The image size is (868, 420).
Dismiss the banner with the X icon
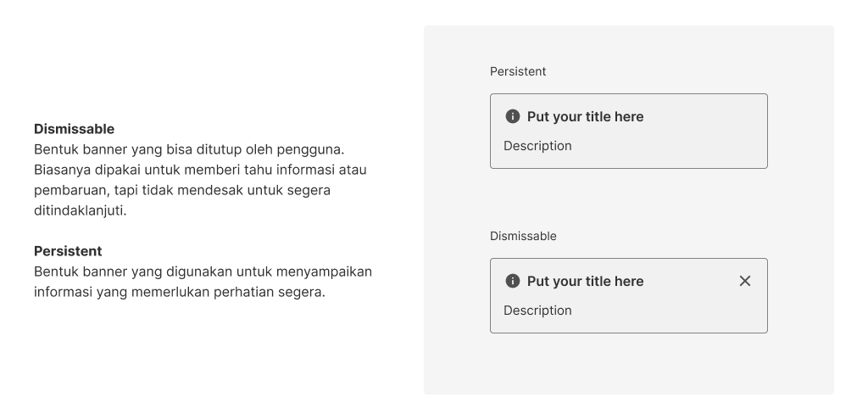point(744,281)
